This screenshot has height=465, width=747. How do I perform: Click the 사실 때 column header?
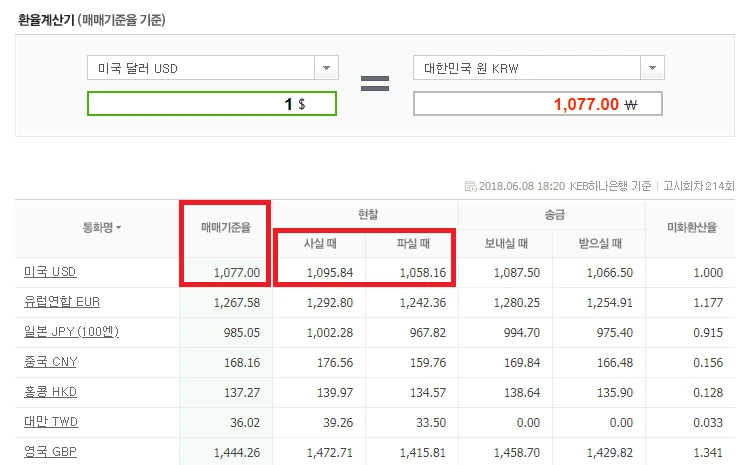click(x=320, y=244)
